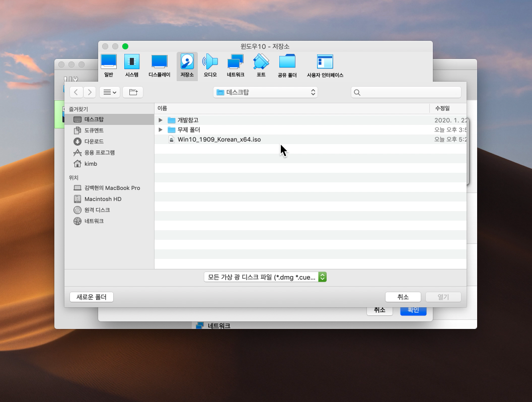Select 네트워크 in the sidebar locations
The image size is (532, 402).
click(x=109, y=221)
